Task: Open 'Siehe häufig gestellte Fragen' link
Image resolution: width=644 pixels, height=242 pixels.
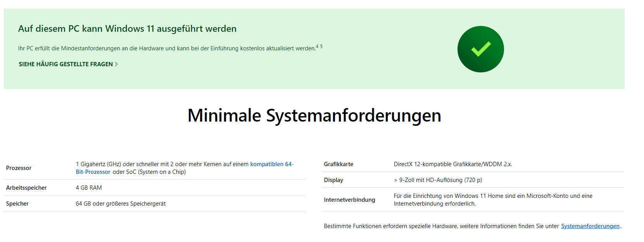Action: [68, 64]
